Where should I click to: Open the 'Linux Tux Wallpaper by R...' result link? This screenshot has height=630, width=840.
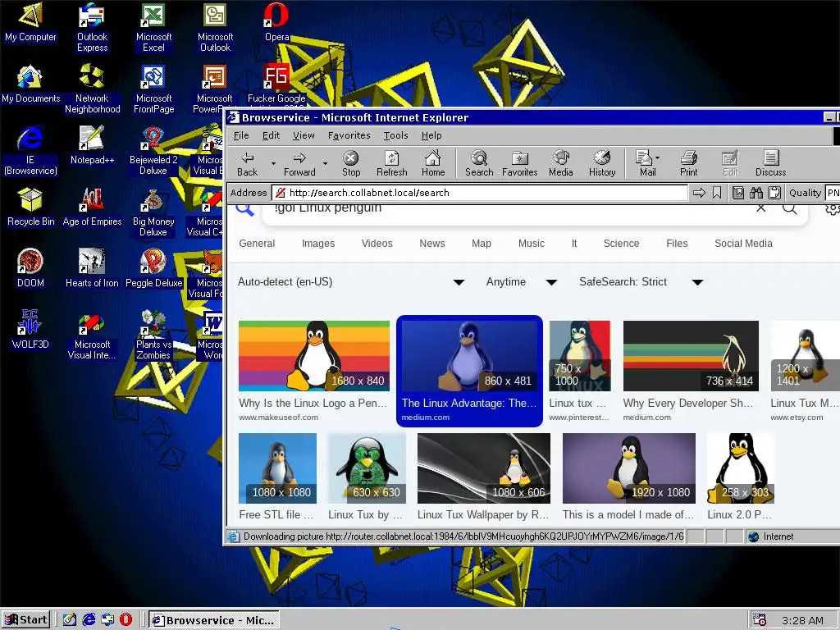[483, 514]
